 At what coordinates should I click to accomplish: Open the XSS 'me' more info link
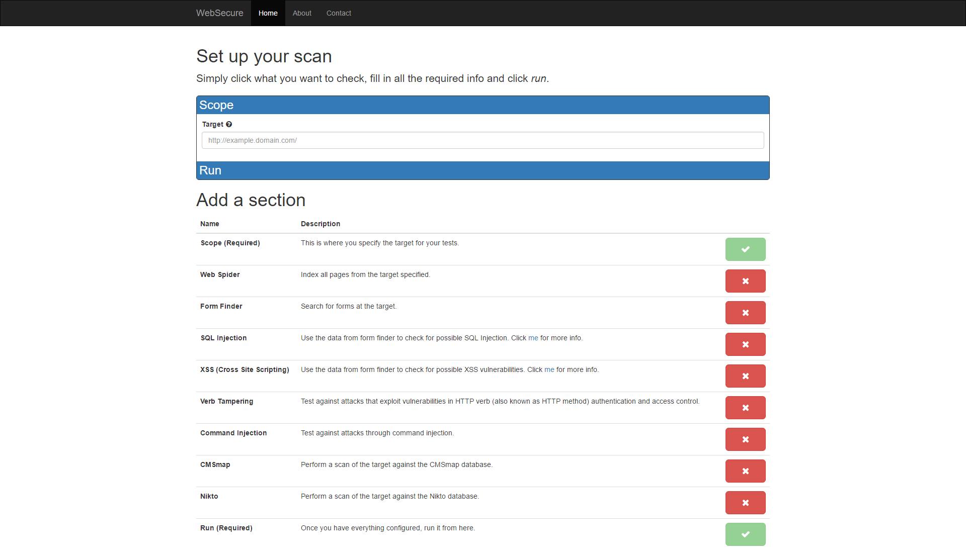[549, 369]
